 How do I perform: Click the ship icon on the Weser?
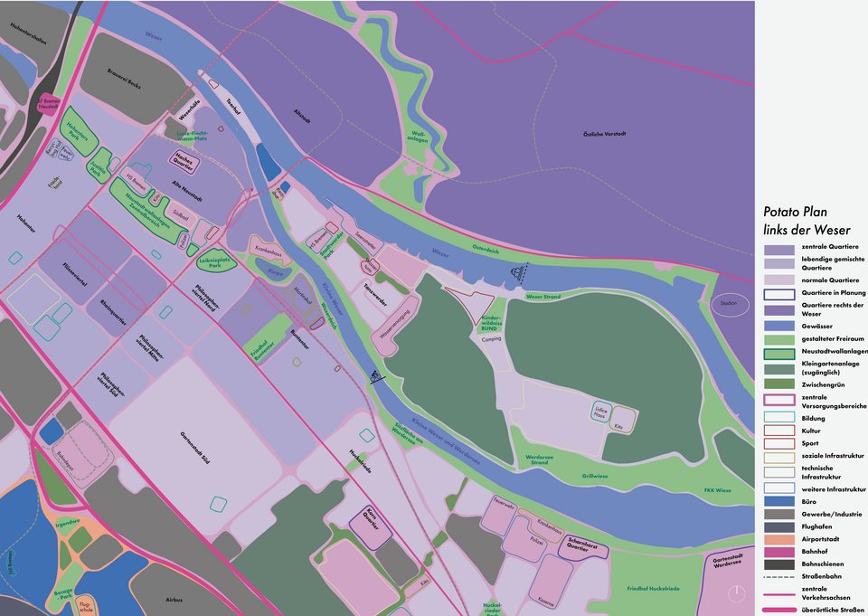click(519, 273)
